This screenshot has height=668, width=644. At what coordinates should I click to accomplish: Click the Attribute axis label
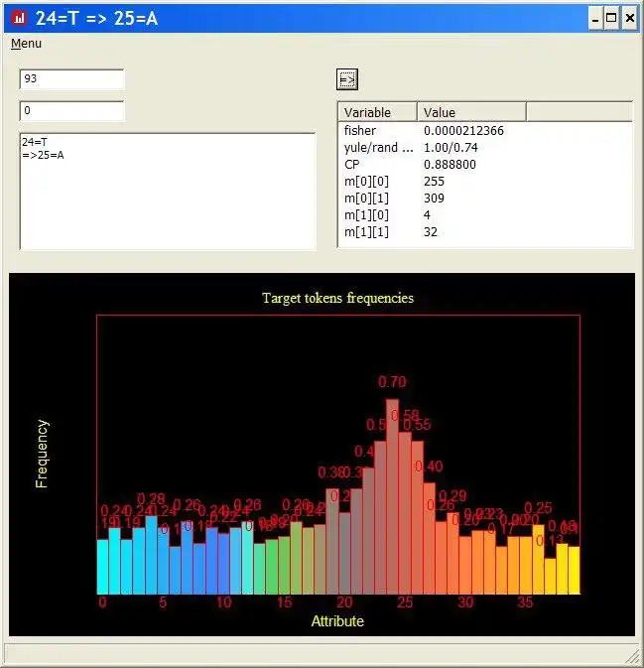pos(337,621)
